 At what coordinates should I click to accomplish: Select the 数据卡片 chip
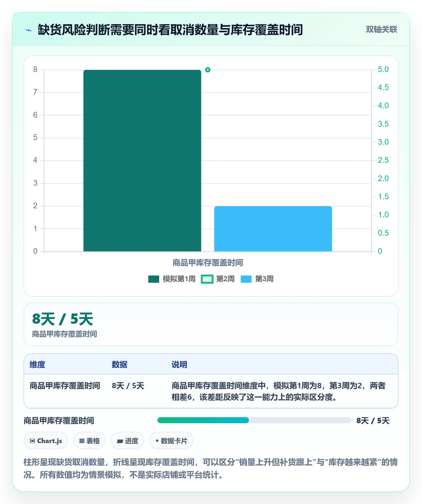pyautogui.click(x=171, y=441)
